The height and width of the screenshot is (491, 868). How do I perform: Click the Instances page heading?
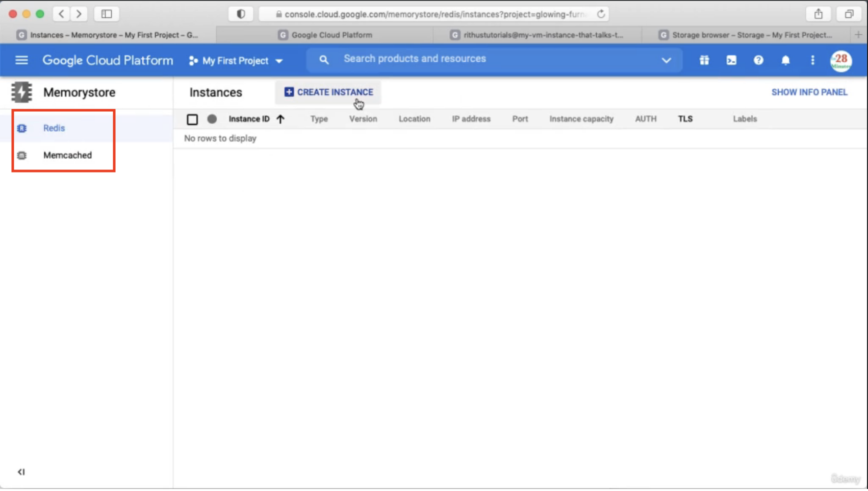(x=216, y=92)
